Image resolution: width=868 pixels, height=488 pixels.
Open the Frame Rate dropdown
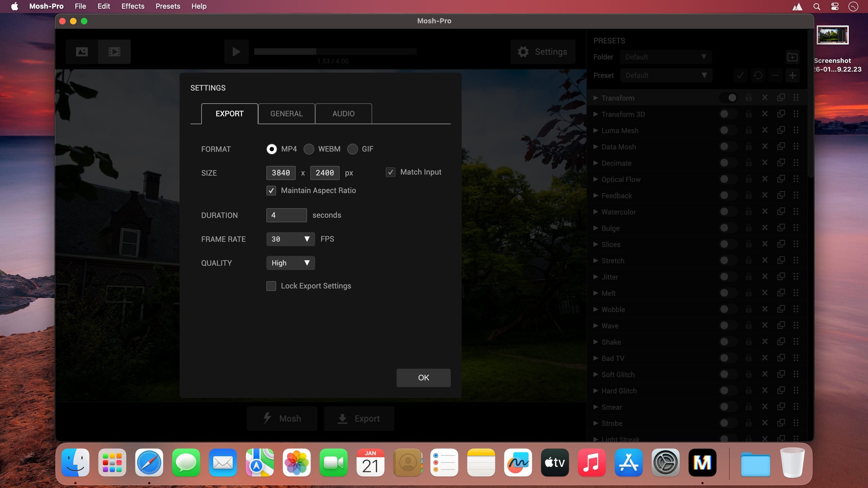coord(290,239)
